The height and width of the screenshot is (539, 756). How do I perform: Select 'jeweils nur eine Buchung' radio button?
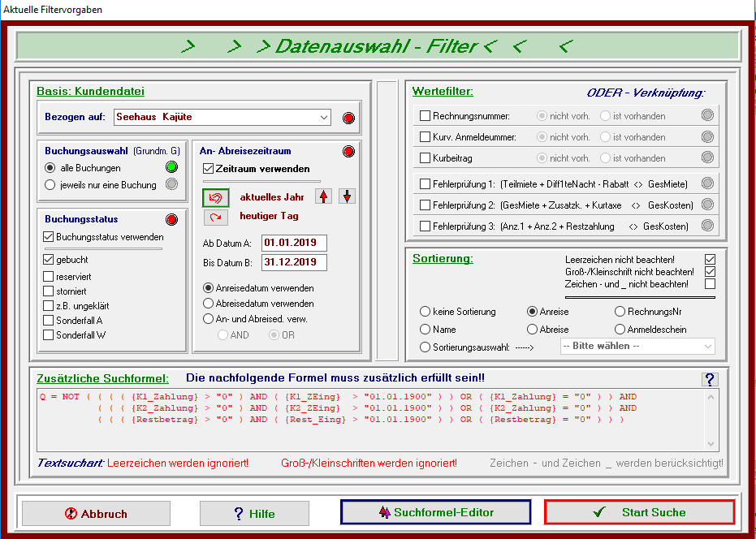(x=51, y=185)
